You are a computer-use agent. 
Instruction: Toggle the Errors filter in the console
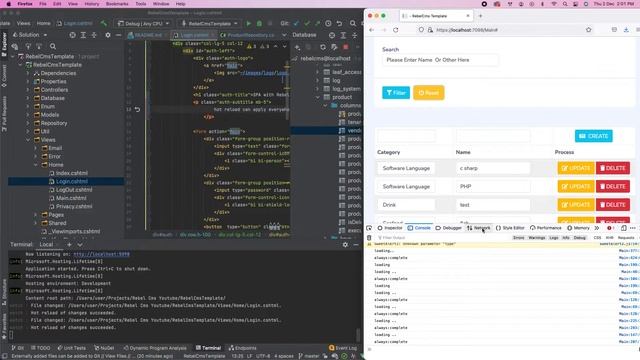tap(518, 238)
